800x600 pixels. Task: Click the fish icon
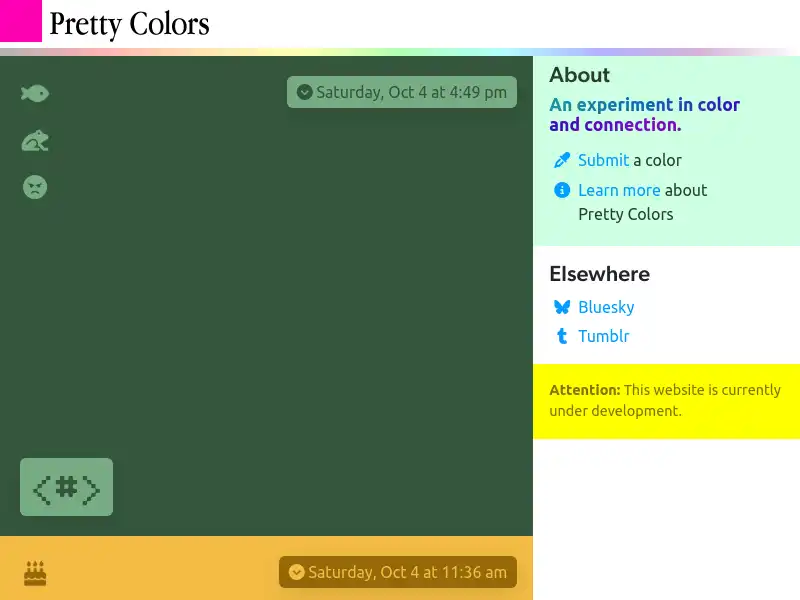[x=34, y=93]
